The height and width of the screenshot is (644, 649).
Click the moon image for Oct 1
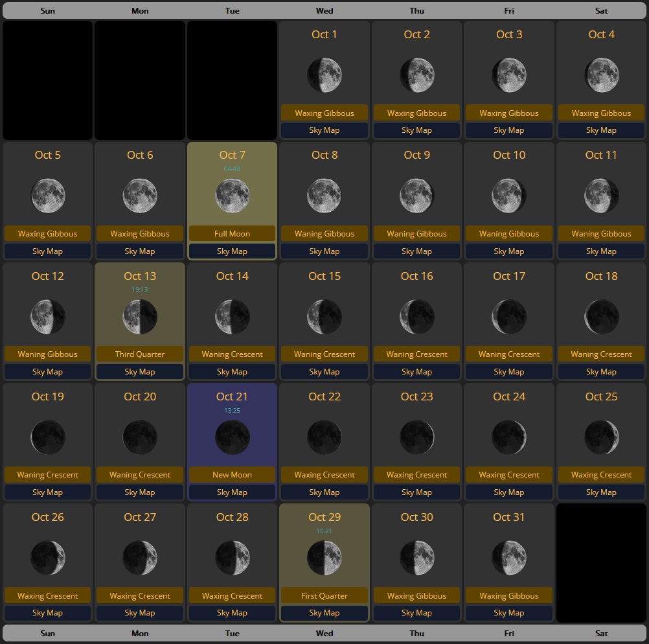coord(324,75)
